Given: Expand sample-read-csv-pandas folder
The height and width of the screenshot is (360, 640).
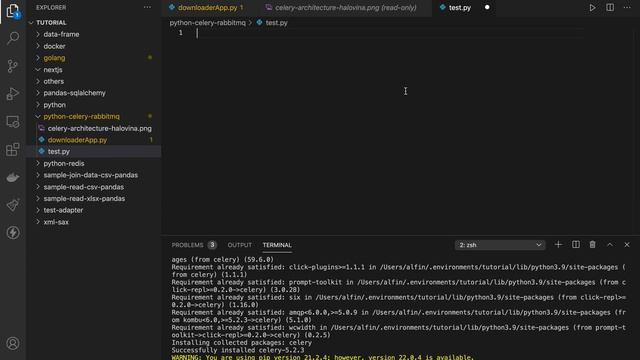Looking at the screenshot, I should 84,187.
